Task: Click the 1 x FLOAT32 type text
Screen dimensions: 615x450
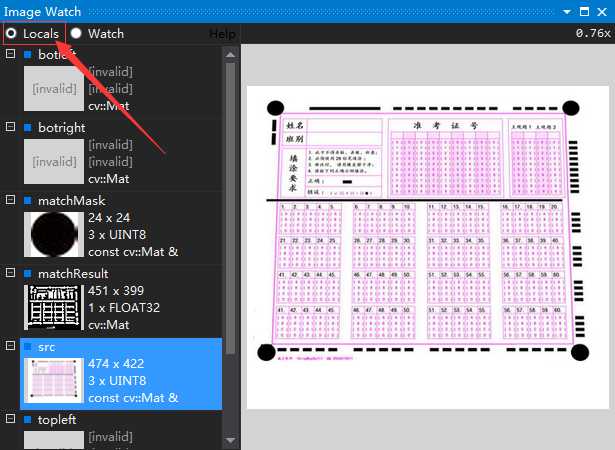Action: [124, 308]
